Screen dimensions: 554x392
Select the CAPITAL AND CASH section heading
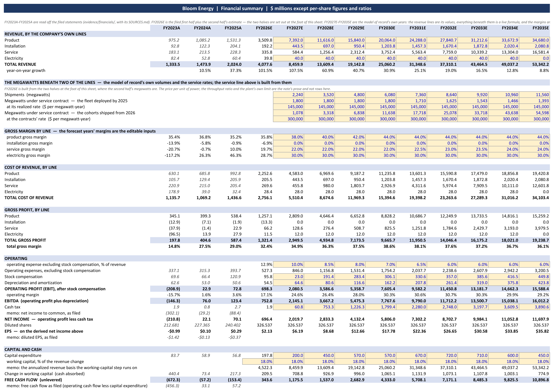click(23, 349)
